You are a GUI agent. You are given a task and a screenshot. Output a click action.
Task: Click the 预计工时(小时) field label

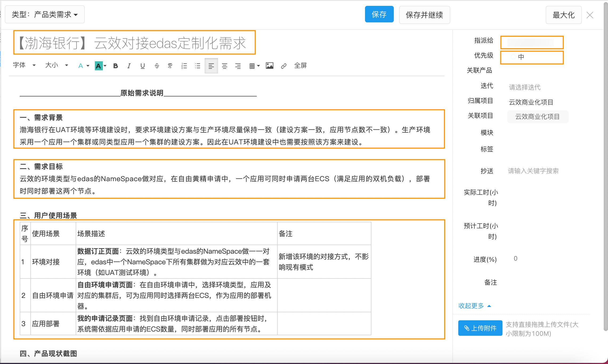pos(481,231)
